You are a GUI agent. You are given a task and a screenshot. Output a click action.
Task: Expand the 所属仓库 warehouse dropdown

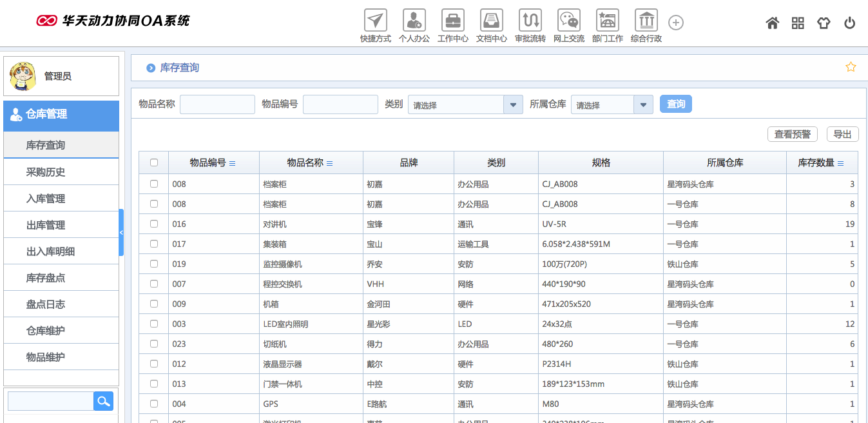point(643,104)
